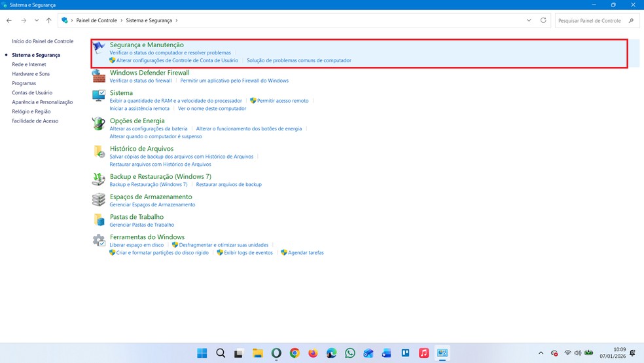The height and width of the screenshot is (363, 644).
Task: Open Permitir acesso remoto link
Action: 283,101
